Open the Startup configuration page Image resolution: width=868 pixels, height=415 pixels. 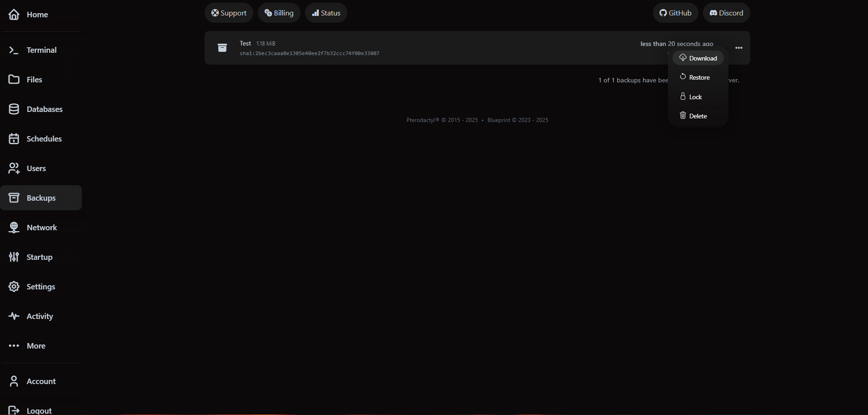pyautogui.click(x=39, y=257)
